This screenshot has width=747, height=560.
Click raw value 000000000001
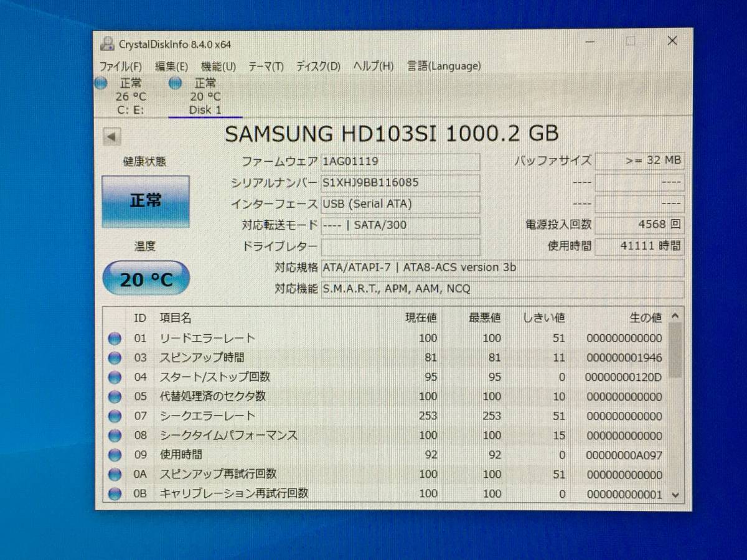(624, 494)
